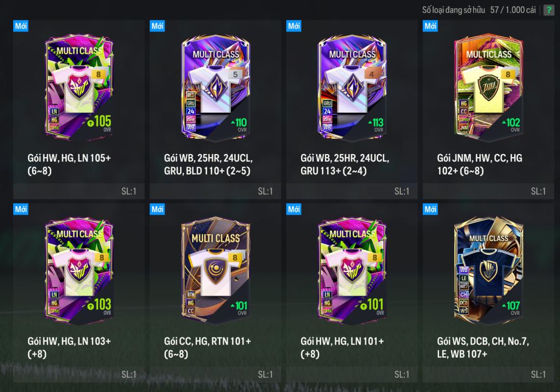Open the CC, HG, RTN 101+ card image
This screenshot has width=560, height=392.
pos(216,270)
